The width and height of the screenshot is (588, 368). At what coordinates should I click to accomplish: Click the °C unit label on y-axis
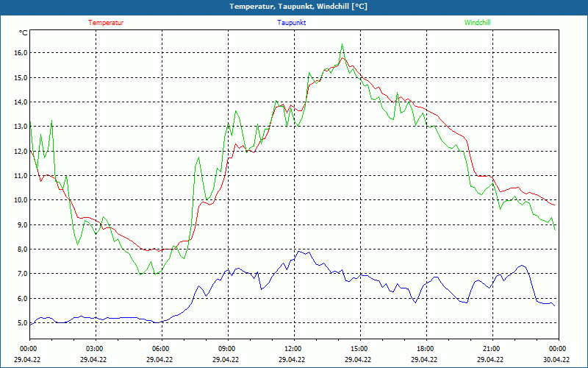pyautogui.click(x=24, y=33)
